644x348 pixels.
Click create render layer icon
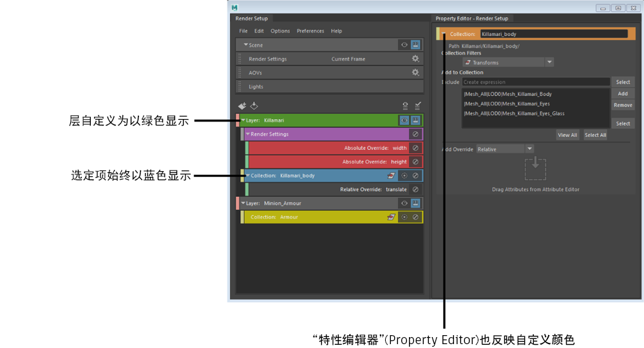242,106
